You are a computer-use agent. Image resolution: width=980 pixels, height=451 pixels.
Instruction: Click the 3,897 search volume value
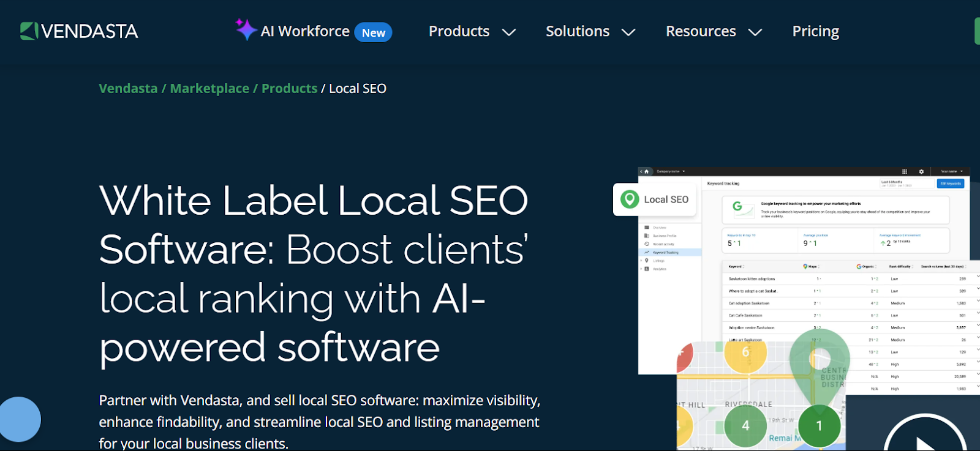tap(961, 328)
